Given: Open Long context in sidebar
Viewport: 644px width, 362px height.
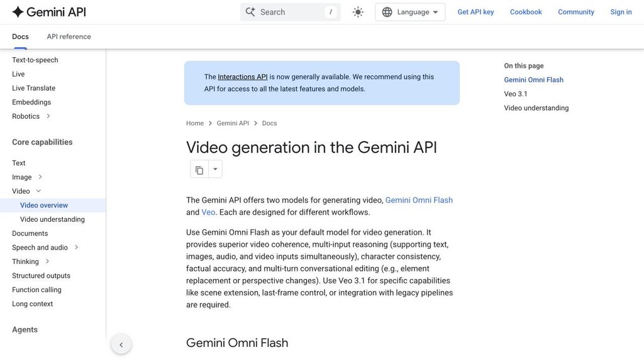Looking at the screenshot, I should point(32,304).
